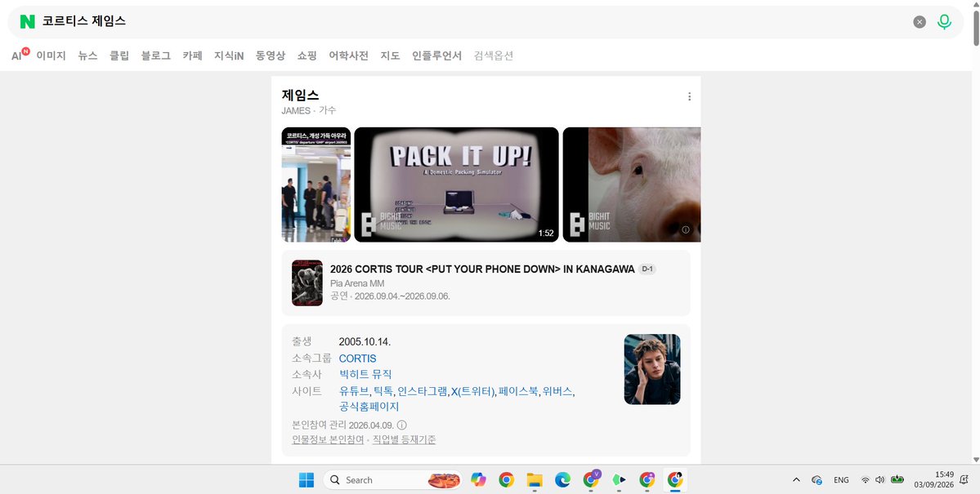Open the airport departure photo thumbnail
Viewport: 980px width, 494px height.
click(316, 185)
